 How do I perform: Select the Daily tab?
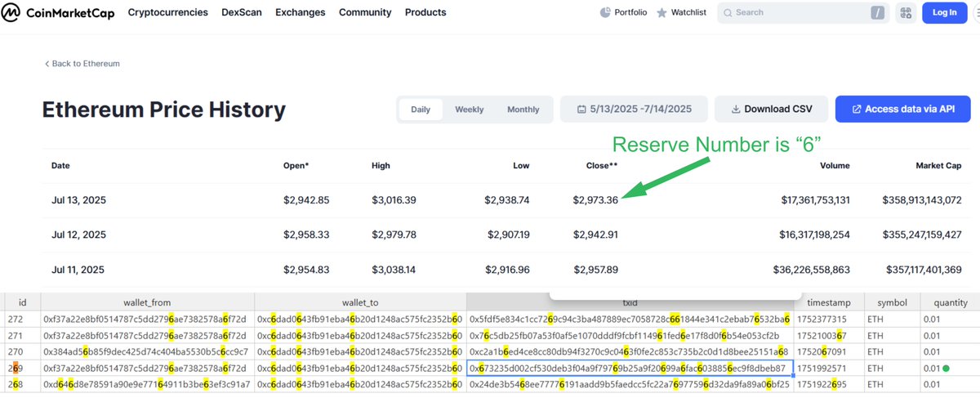click(x=421, y=110)
